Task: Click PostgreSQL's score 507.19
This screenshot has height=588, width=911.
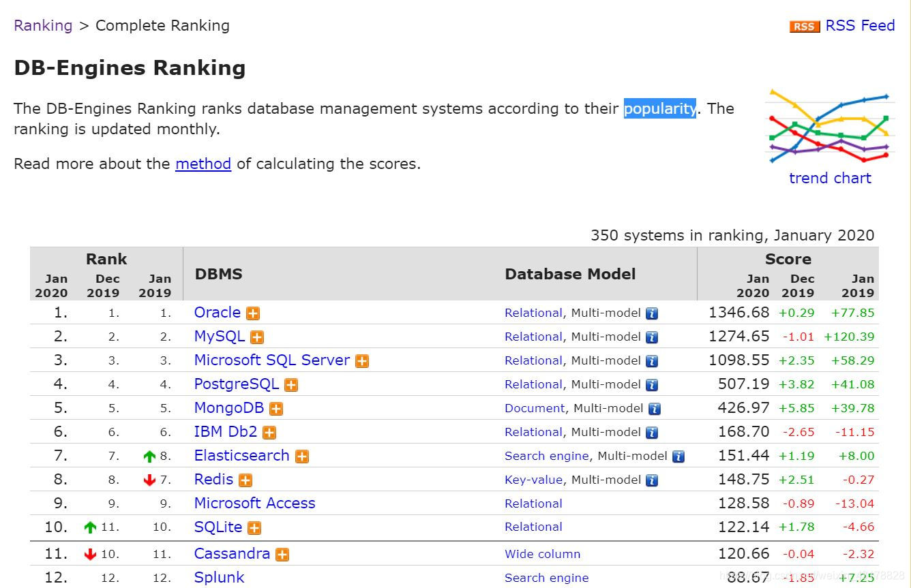Action: [744, 384]
